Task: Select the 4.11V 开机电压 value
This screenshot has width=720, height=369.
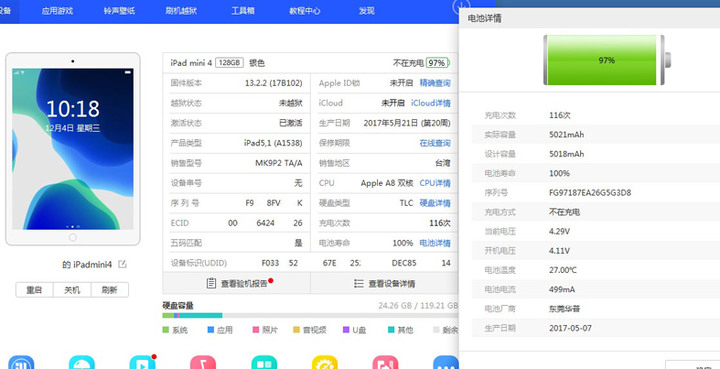Action: point(559,251)
